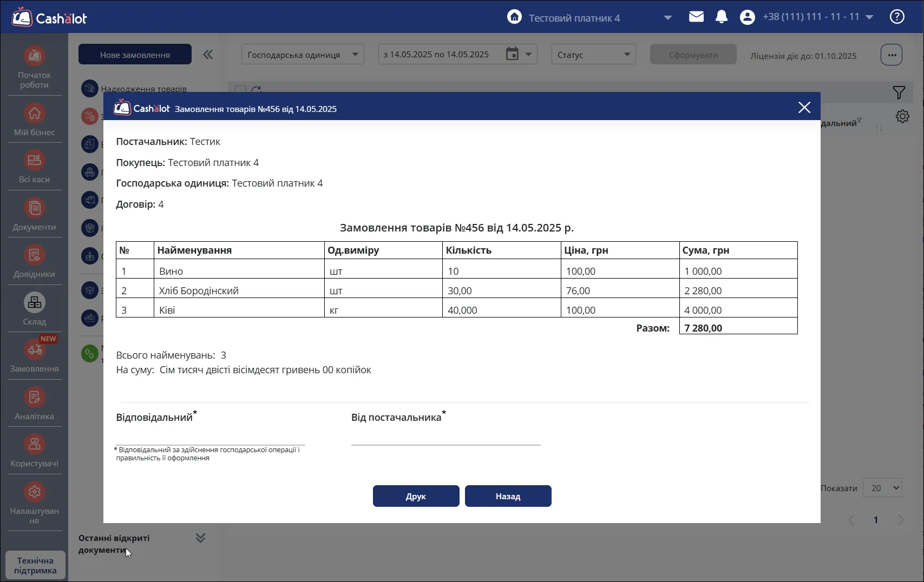Go to Всі каси in sidebar

(x=34, y=167)
